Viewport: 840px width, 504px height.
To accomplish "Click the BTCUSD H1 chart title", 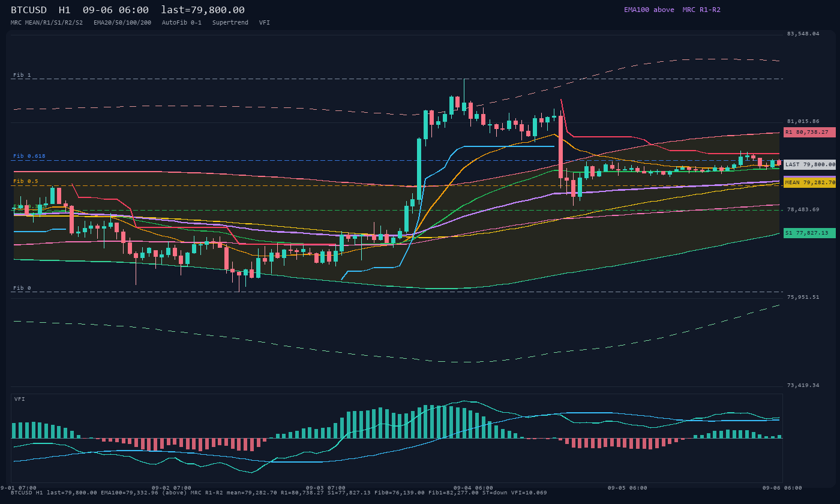I will 128,10.
